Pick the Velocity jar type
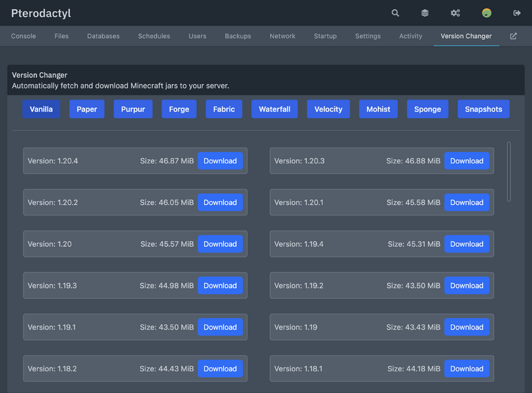The width and height of the screenshot is (532, 393). coord(328,109)
